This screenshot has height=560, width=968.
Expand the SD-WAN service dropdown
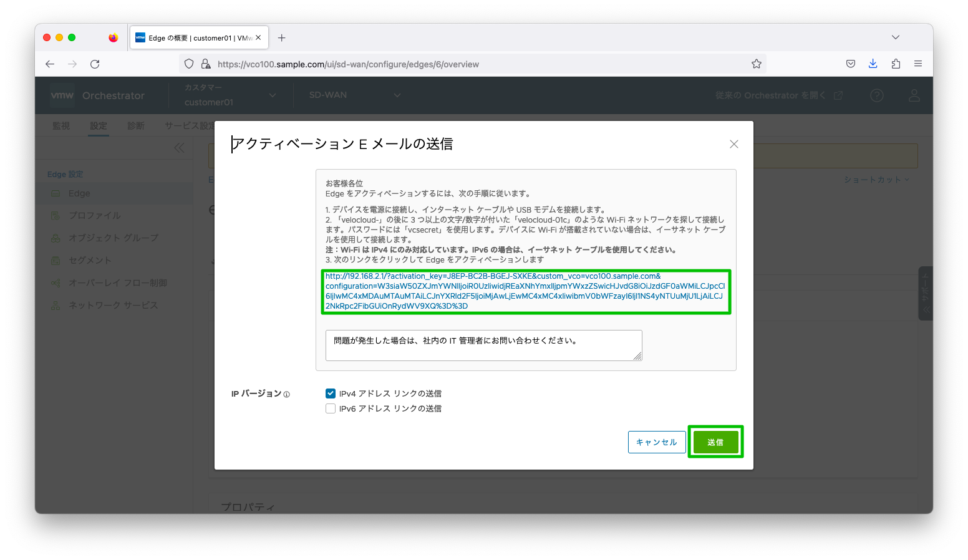[397, 95]
